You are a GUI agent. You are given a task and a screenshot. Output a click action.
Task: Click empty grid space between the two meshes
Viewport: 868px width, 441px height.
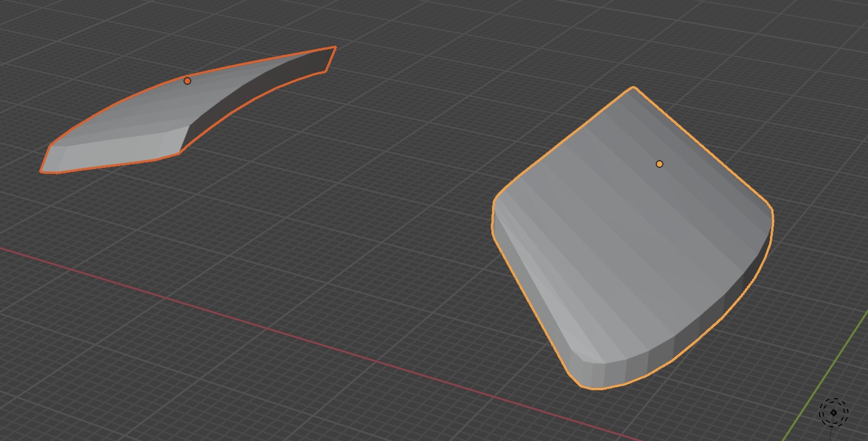pyautogui.click(x=389, y=179)
